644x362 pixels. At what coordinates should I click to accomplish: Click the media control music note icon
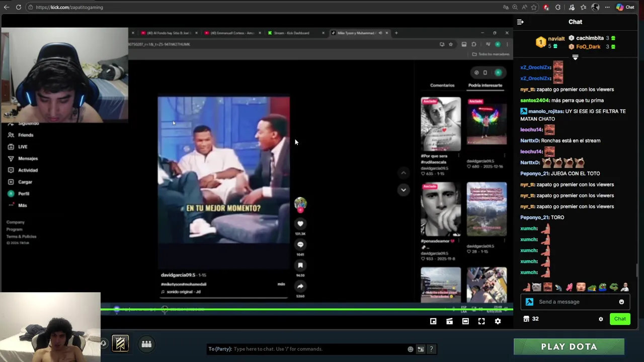(x=572, y=7)
